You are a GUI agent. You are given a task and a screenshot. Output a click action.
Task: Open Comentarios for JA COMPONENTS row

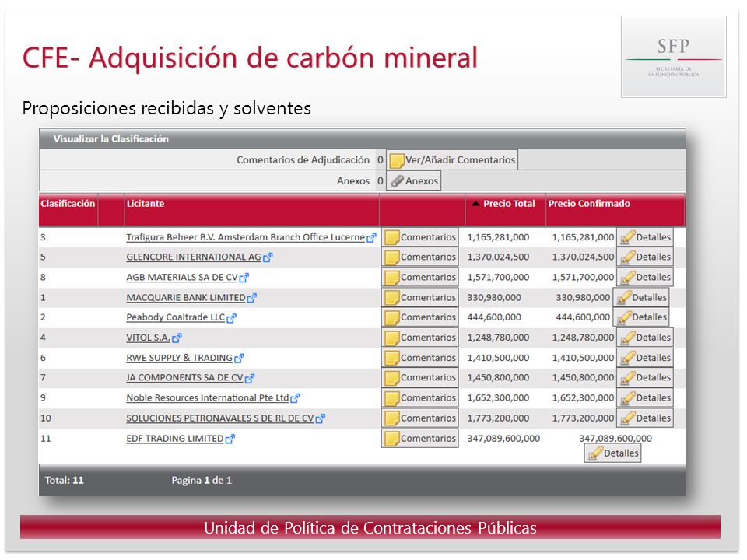(x=419, y=378)
